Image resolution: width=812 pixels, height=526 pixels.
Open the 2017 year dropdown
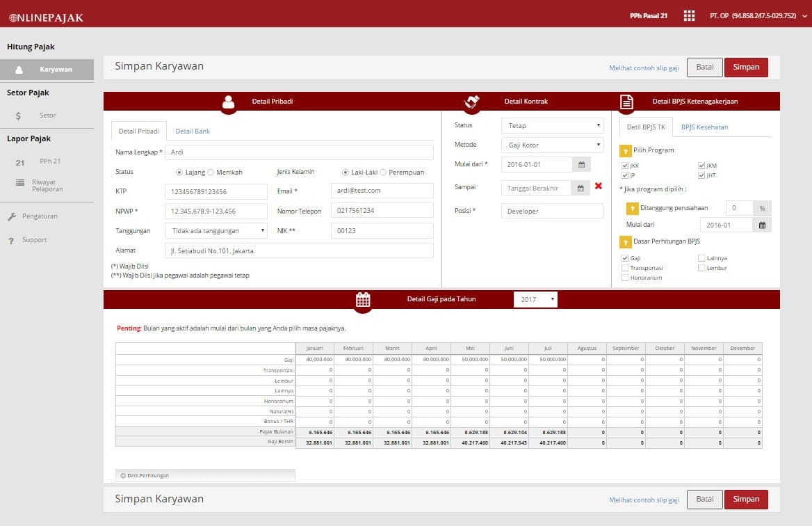coord(535,300)
